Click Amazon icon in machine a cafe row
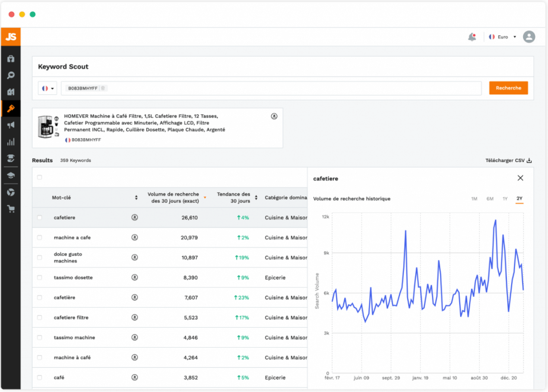 tap(134, 237)
